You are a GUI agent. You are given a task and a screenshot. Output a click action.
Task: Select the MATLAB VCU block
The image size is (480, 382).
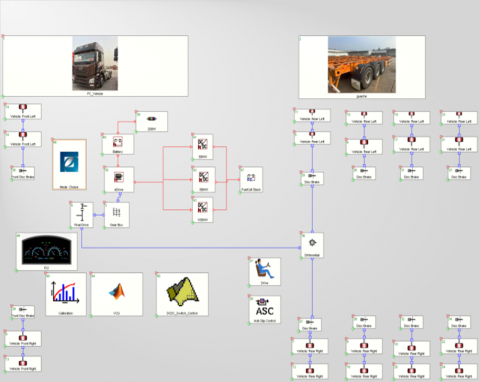tap(117, 294)
